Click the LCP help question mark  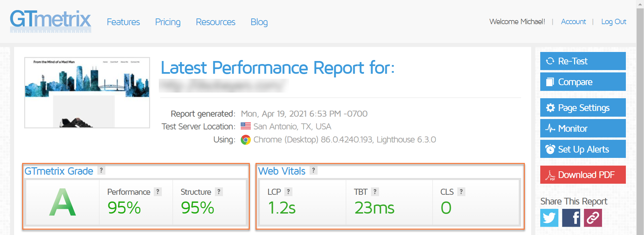288,192
